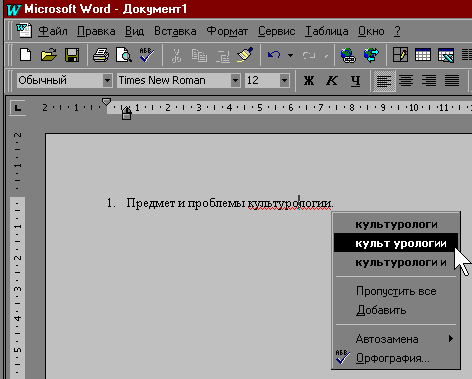Viewport: 472px width, 379px height.
Task: Open the Файл menu
Action: point(52,31)
